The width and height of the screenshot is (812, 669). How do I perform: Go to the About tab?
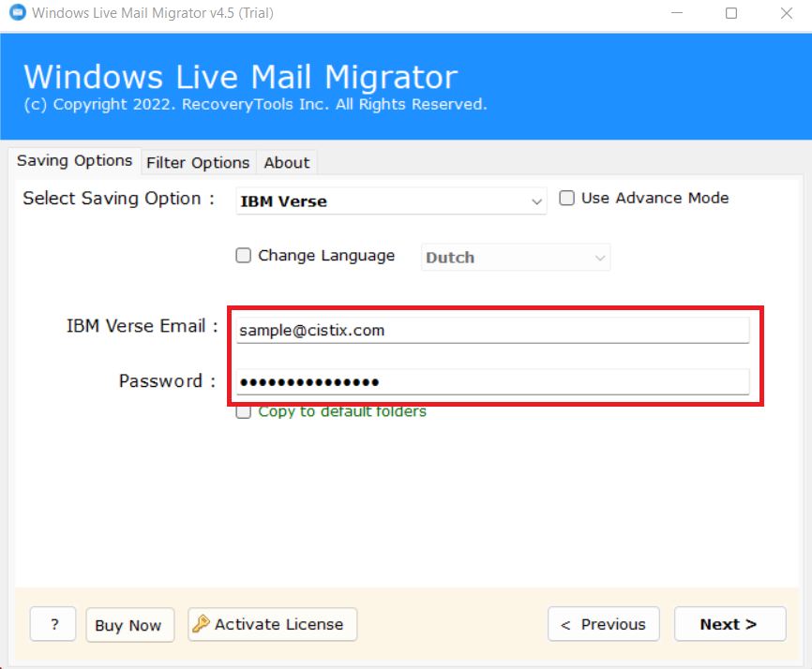286,163
